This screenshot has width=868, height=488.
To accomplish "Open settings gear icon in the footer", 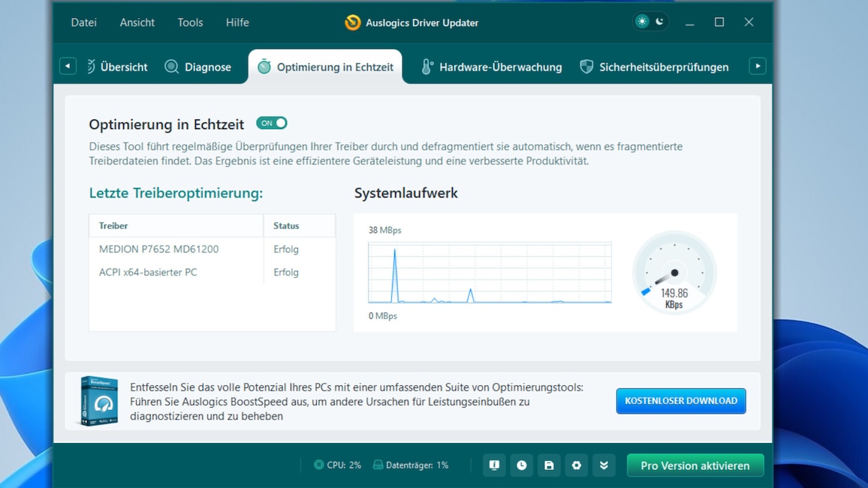I will [576, 465].
